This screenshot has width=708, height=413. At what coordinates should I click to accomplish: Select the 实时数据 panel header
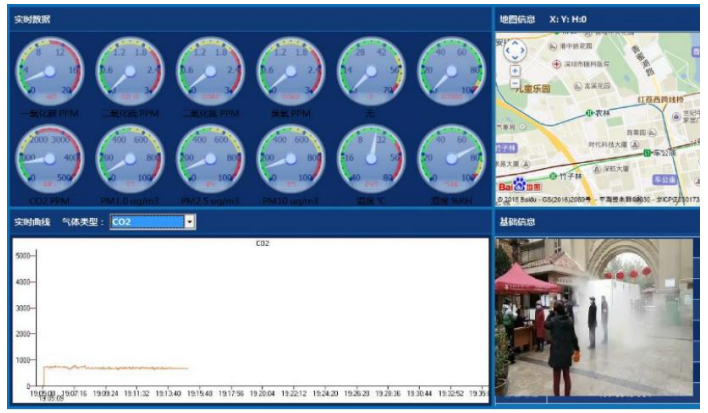click(34, 19)
